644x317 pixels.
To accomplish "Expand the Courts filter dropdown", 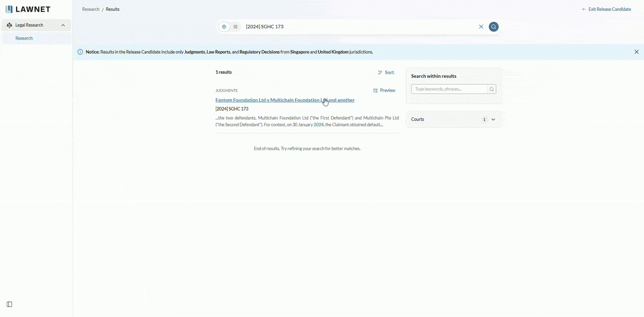I will (x=454, y=120).
